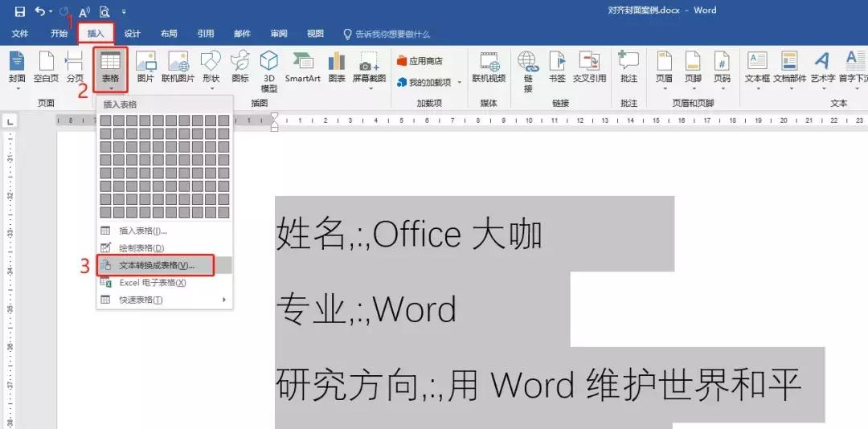868x429 pixels.
Task: Click the Save icon in quick access toolbar
Action: tap(20, 11)
